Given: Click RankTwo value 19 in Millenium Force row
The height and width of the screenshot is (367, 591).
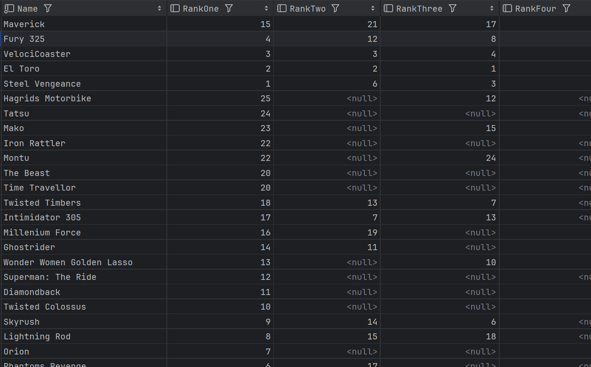Looking at the screenshot, I should tap(372, 232).
